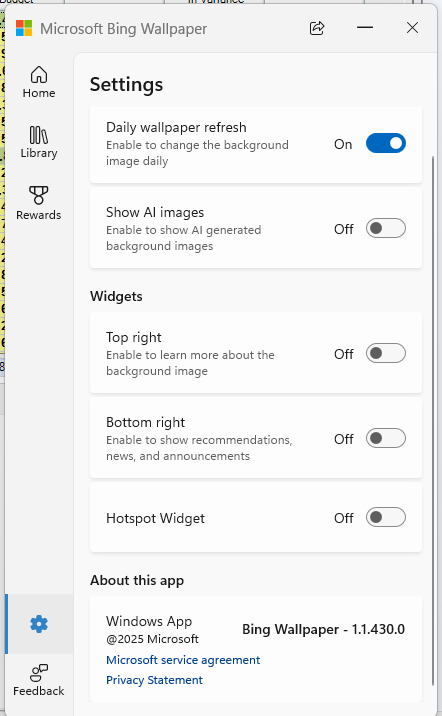This screenshot has height=716, width=442.
Task: Go to the Home page
Action: pyautogui.click(x=39, y=82)
